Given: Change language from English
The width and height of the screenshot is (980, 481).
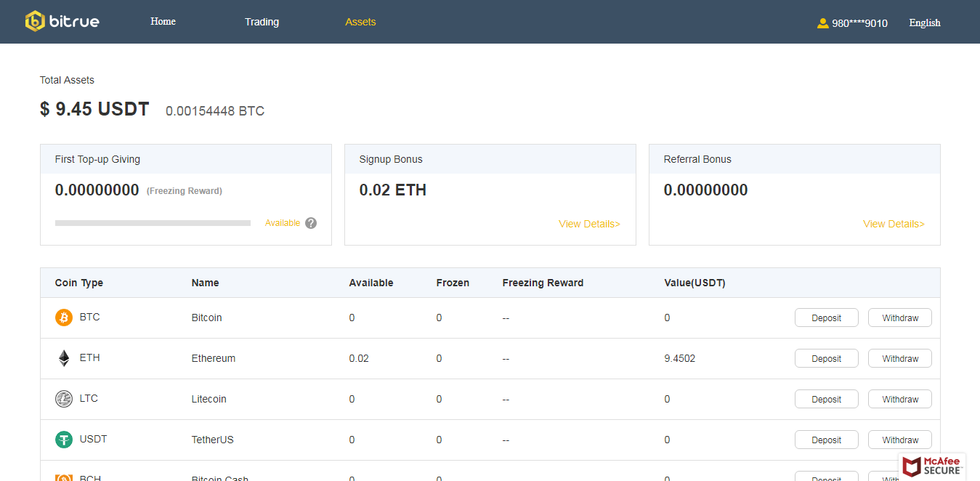Looking at the screenshot, I should tap(925, 23).
